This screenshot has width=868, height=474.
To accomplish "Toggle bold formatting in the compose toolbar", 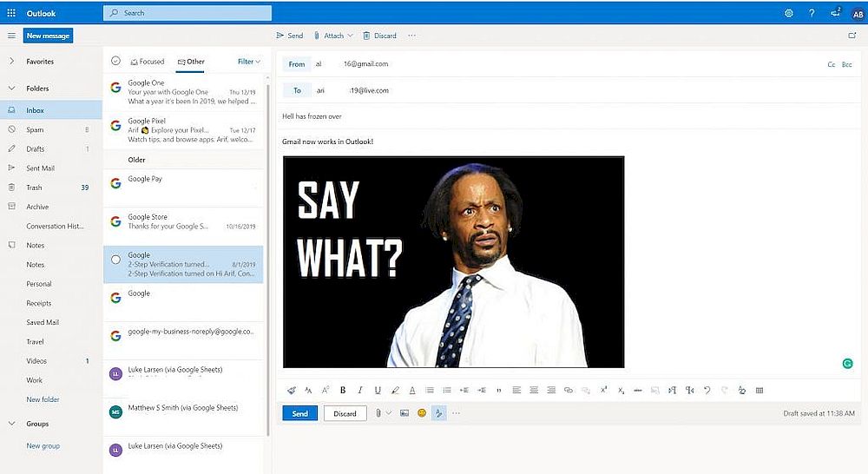I will (343, 391).
